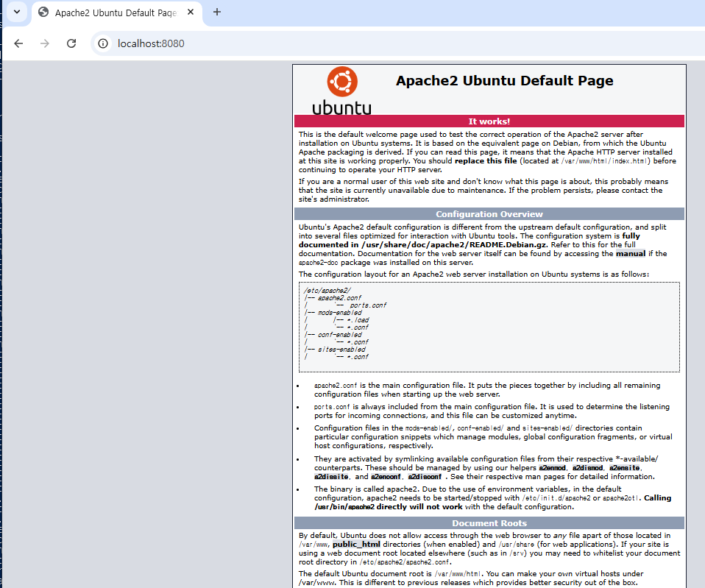Click the Document Roots section header
This screenshot has height=588, width=705.
489,523
